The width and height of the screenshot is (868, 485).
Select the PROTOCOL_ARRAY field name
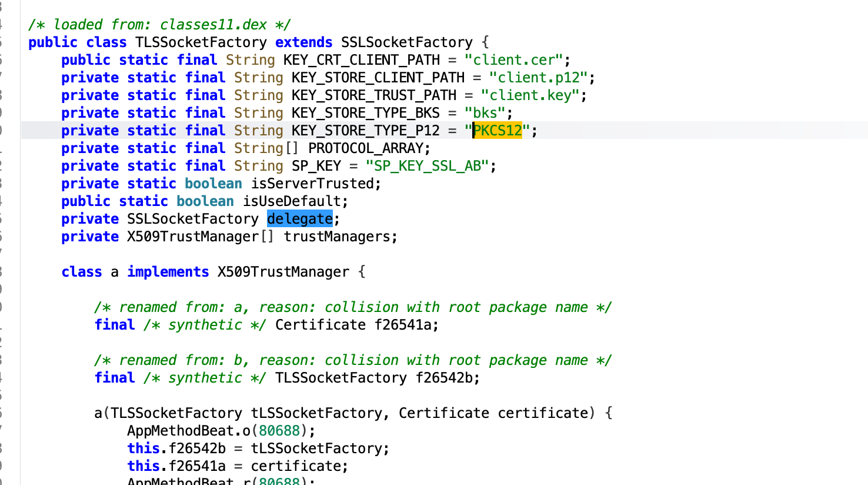pyautogui.click(x=366, y=148)
